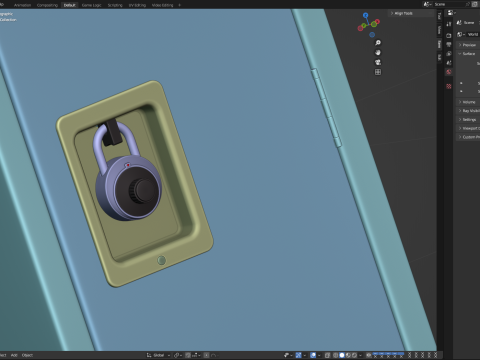Viewport: 480px width, 360px height.
Task: Open the UV Editing workspace tab
Action: [137, 5]
